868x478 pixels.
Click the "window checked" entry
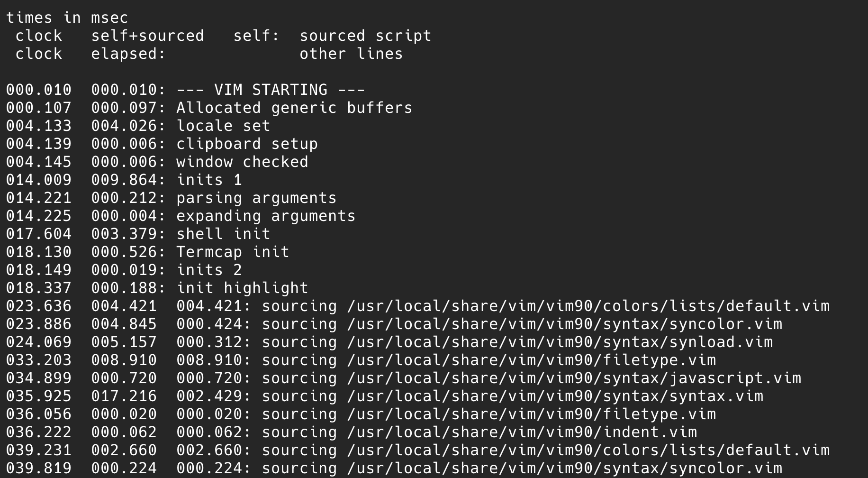[242, 162]
